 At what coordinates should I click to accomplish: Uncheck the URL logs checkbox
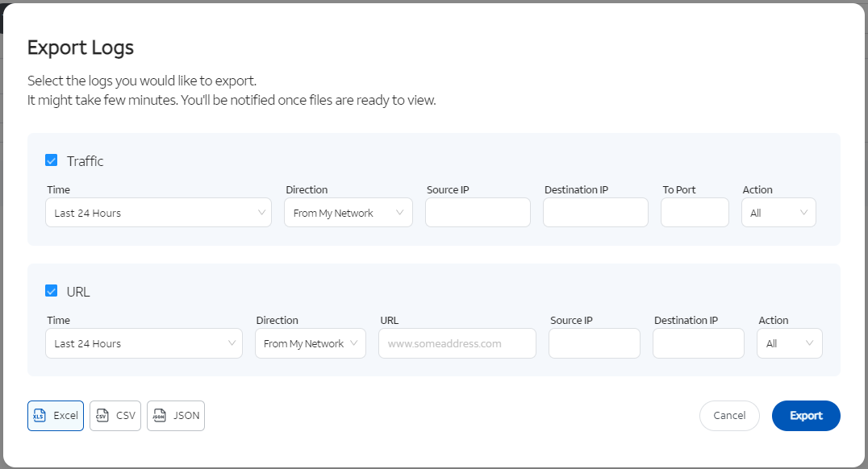[x=52, y=290]
